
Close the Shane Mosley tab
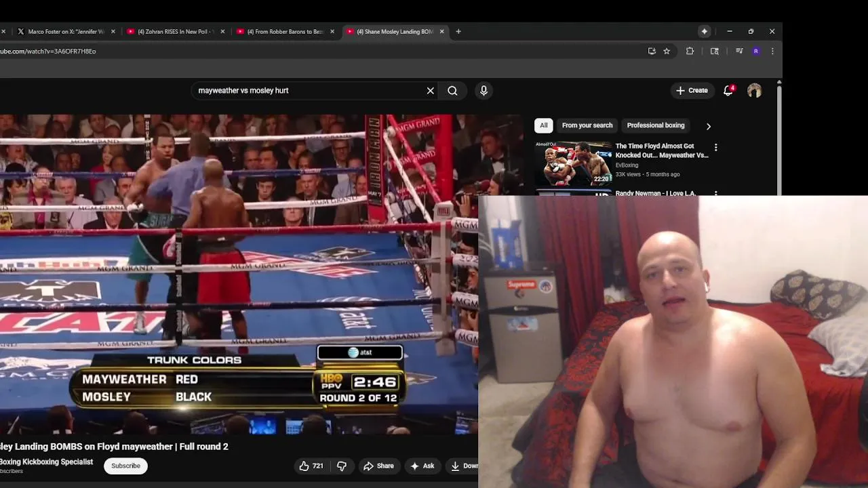(442, 31)
